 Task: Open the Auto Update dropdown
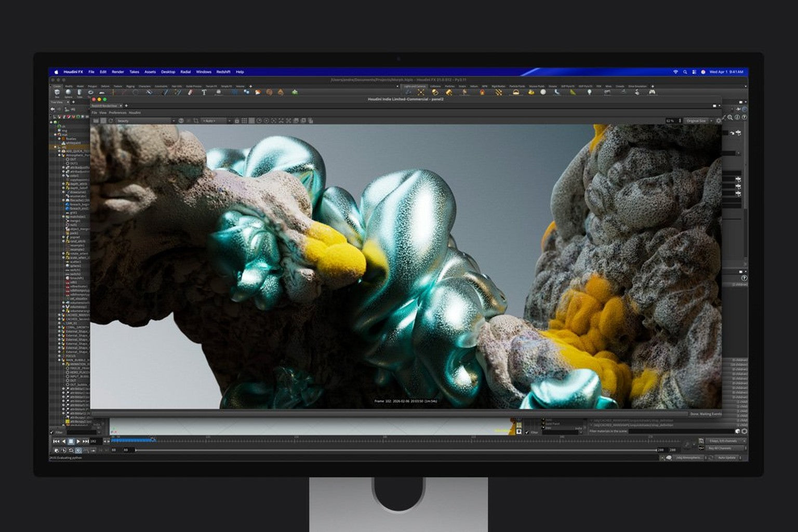tap(729, 458)
